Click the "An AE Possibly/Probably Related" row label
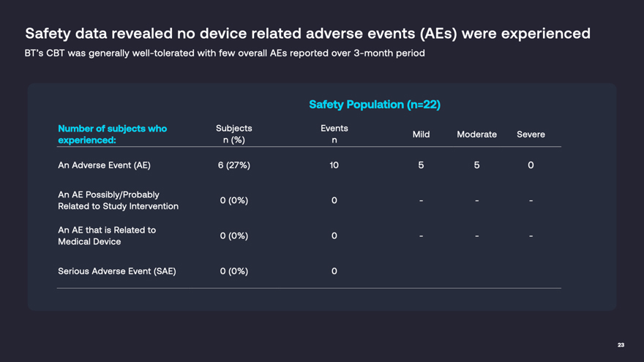 (118, 200)
